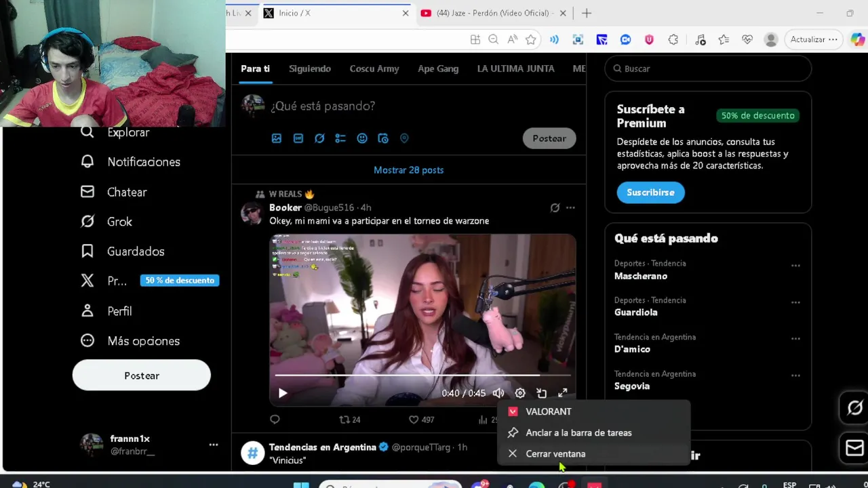Add an image to the new post

277,138
